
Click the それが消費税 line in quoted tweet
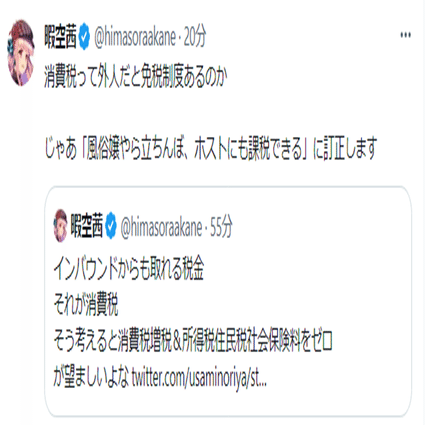click(86, 305)
